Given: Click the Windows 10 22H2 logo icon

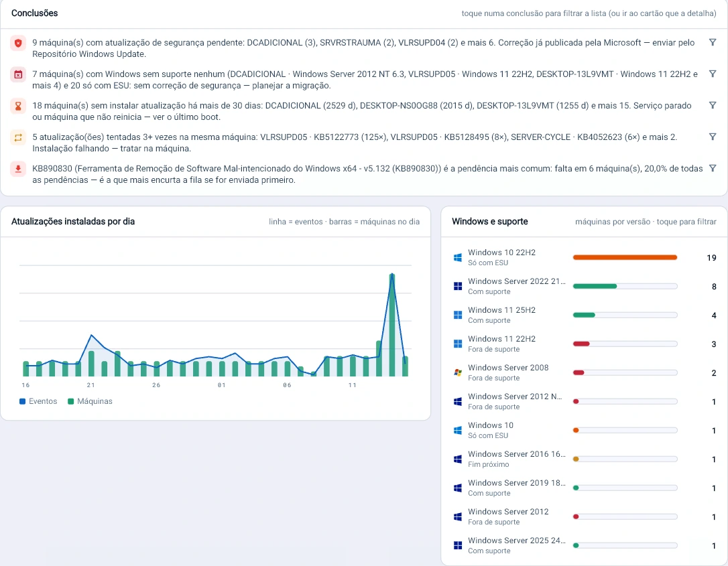Looking at the screenshot, I should coord(458,257).
